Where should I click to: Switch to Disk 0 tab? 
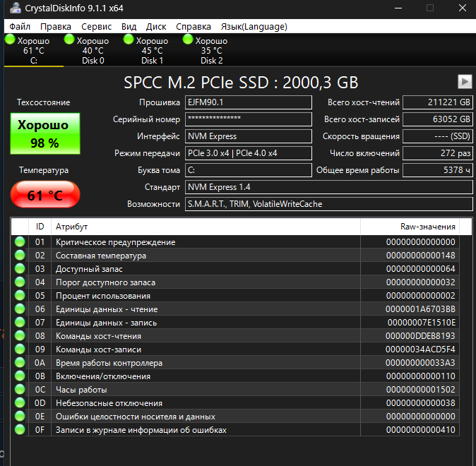[93, 50]
